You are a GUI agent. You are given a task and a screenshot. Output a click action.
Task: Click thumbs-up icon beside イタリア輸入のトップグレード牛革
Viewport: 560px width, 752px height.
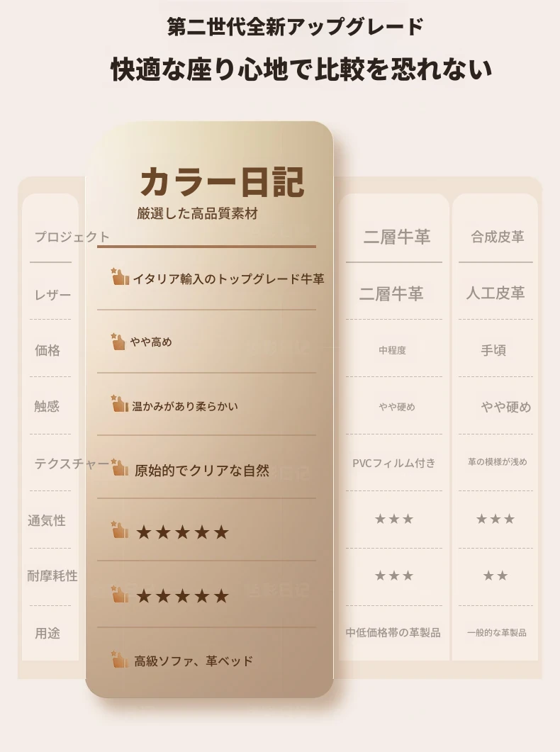point(120,276)
